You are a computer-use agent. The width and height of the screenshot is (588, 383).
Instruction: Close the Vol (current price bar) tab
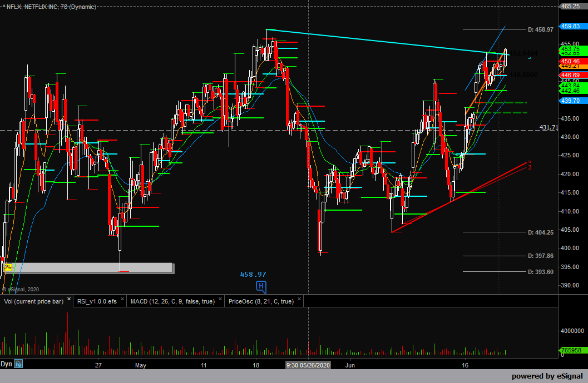coord(69,299)
